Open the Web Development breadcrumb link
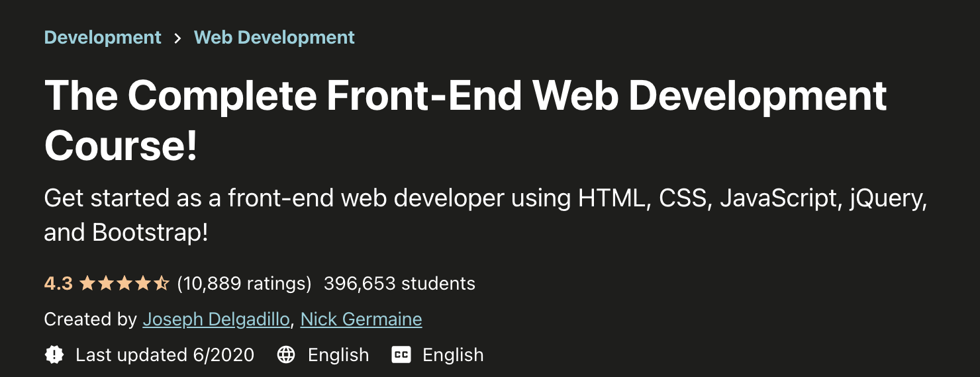The image size is (980, 377). [x=274, y=37]
